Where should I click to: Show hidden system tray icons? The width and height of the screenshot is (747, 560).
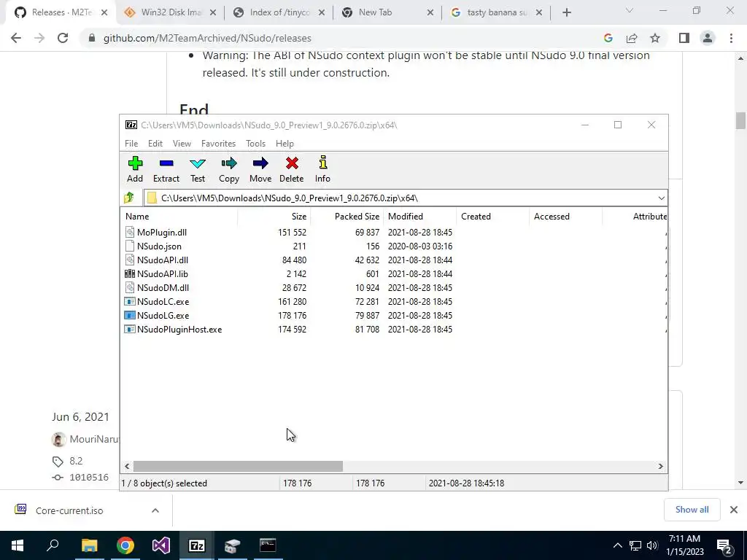coord(617,545)
